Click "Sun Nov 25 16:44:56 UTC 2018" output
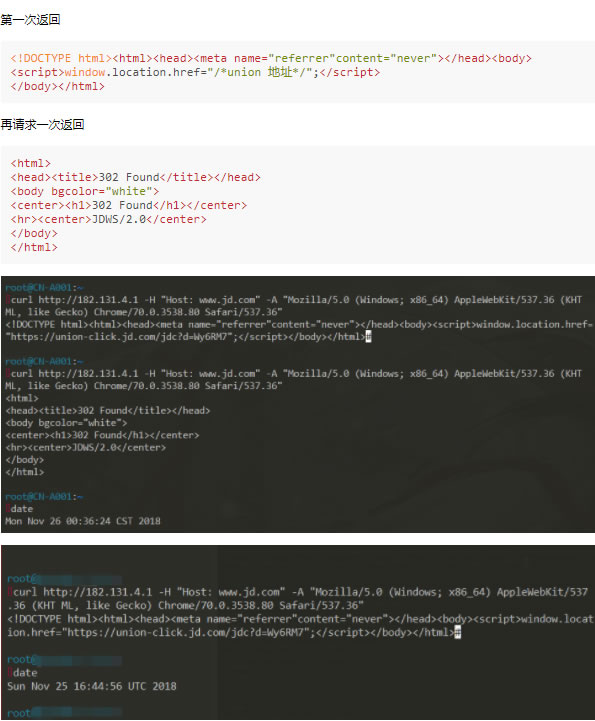 [x=92, y=687]
